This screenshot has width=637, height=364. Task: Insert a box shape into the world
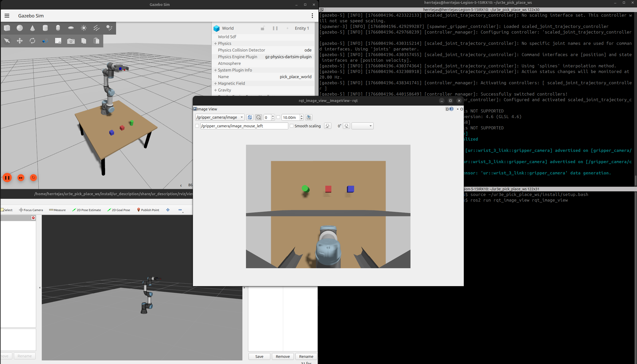[7, 28]
